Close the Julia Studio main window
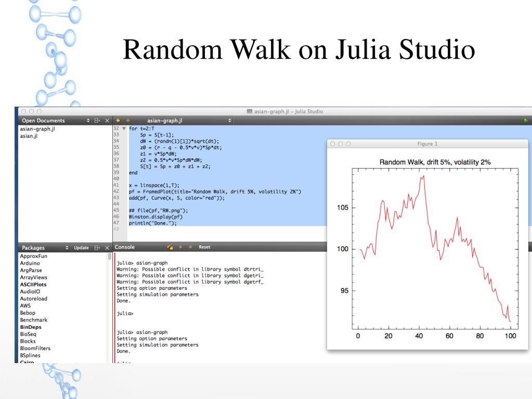 click(x=23, y=111)
